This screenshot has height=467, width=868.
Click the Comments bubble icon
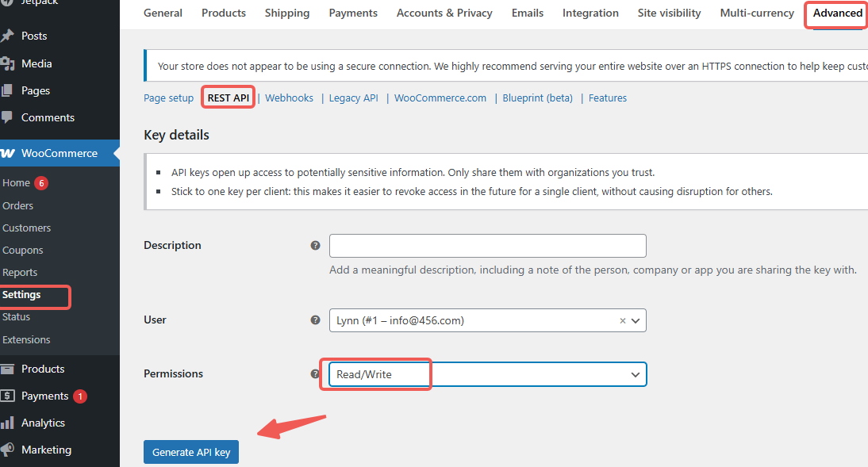tap(7, 117)
